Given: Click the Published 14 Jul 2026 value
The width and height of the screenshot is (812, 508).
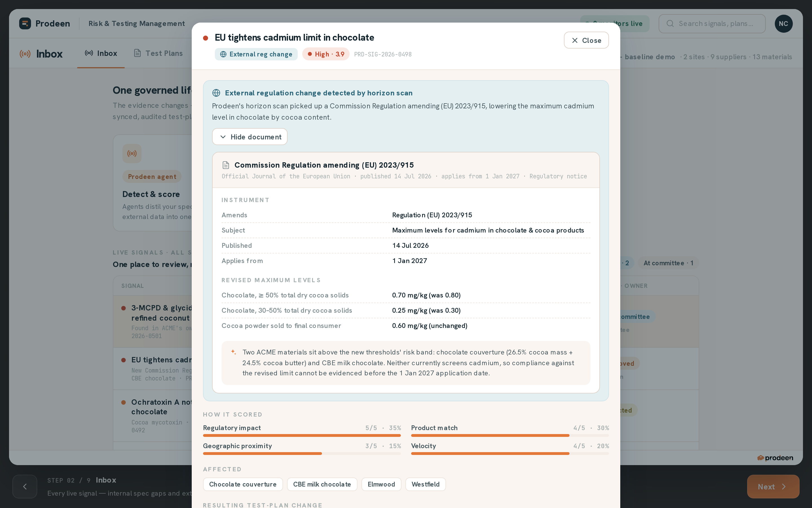Looking at the screenshot, I should coord(410,246).
